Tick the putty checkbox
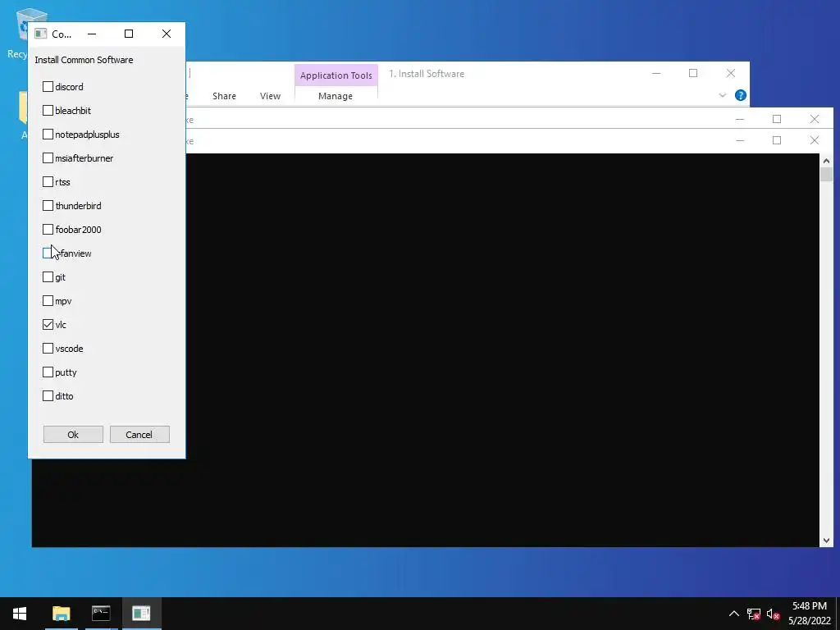 [x=48, y=372]
